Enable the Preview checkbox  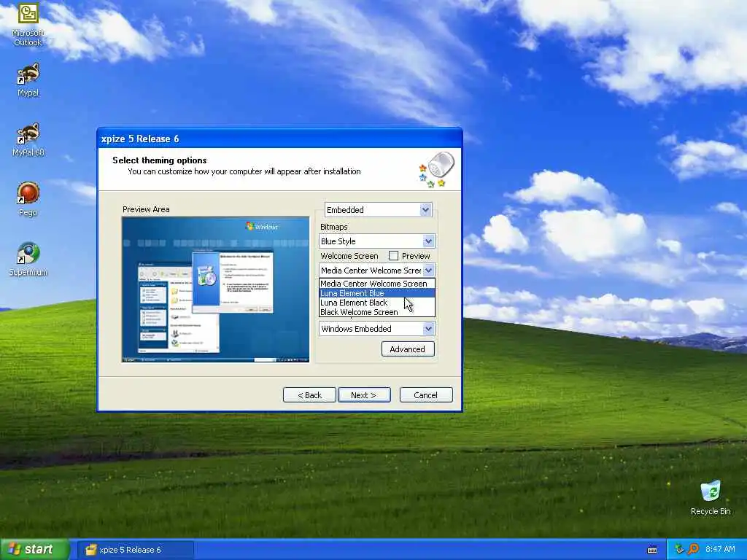click(x=393, y=256)
